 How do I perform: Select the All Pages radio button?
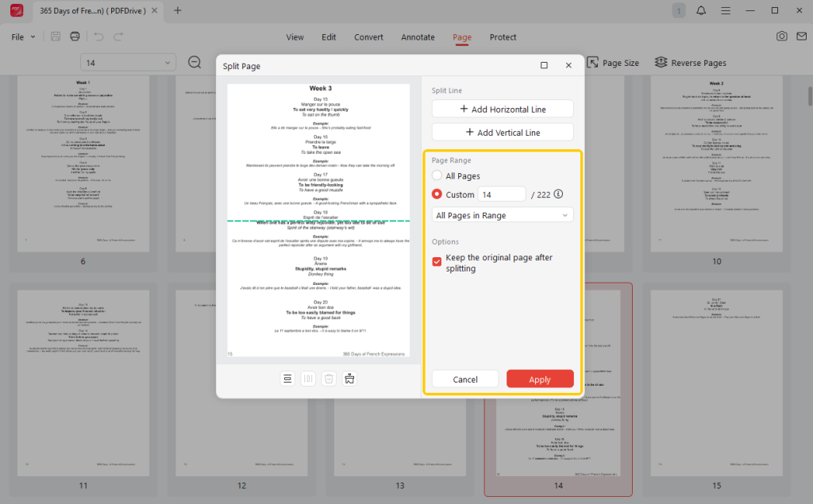[x=437, y=176]
